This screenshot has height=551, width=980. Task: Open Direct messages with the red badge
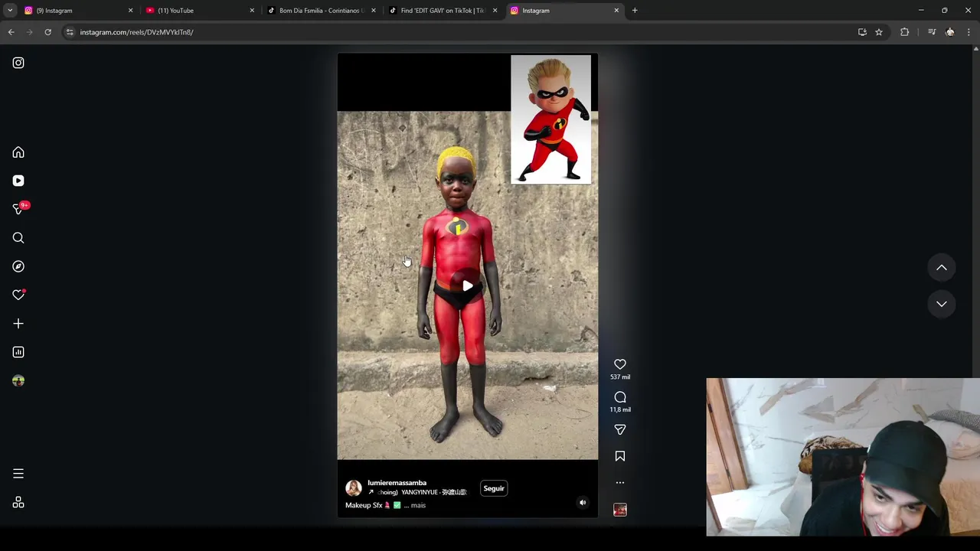pyautogui.click(x=18, y=209)
